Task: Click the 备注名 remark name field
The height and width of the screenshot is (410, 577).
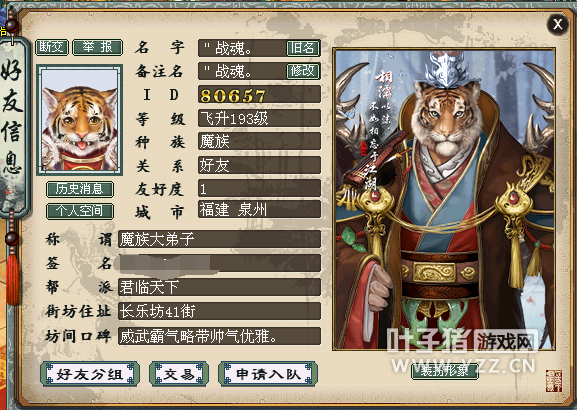Action: tap(259, 71)
